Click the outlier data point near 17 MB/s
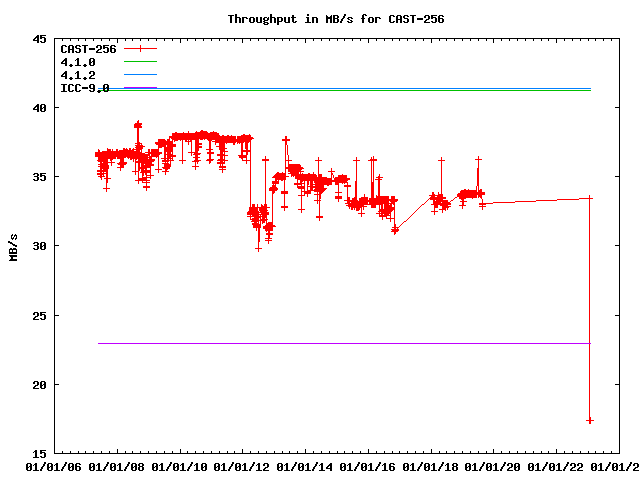This screenshot has height=480, width=640. click(x=590, y=420)
